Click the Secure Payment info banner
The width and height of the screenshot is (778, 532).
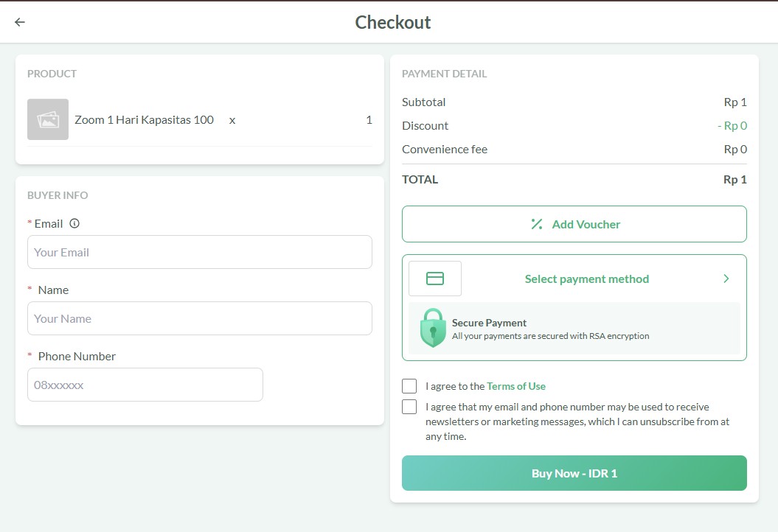(574, 329)
